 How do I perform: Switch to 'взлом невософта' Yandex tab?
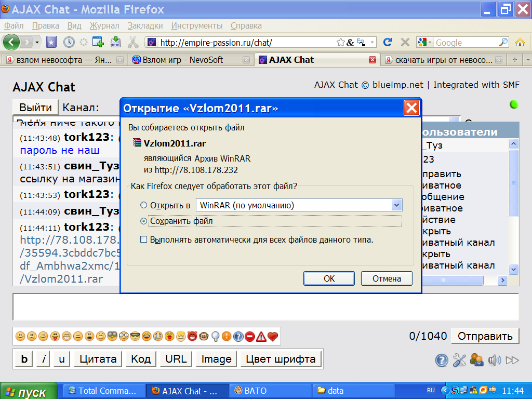64,60
